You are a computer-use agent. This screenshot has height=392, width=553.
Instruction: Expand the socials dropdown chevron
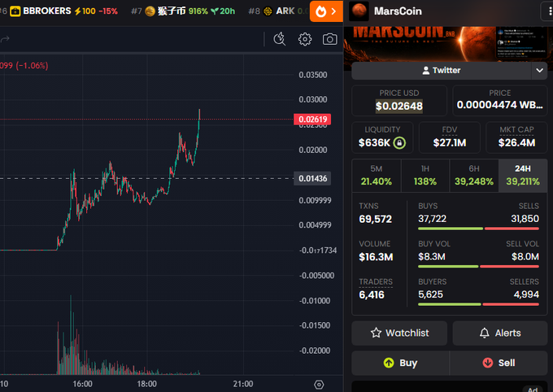[x=539, y=71]
